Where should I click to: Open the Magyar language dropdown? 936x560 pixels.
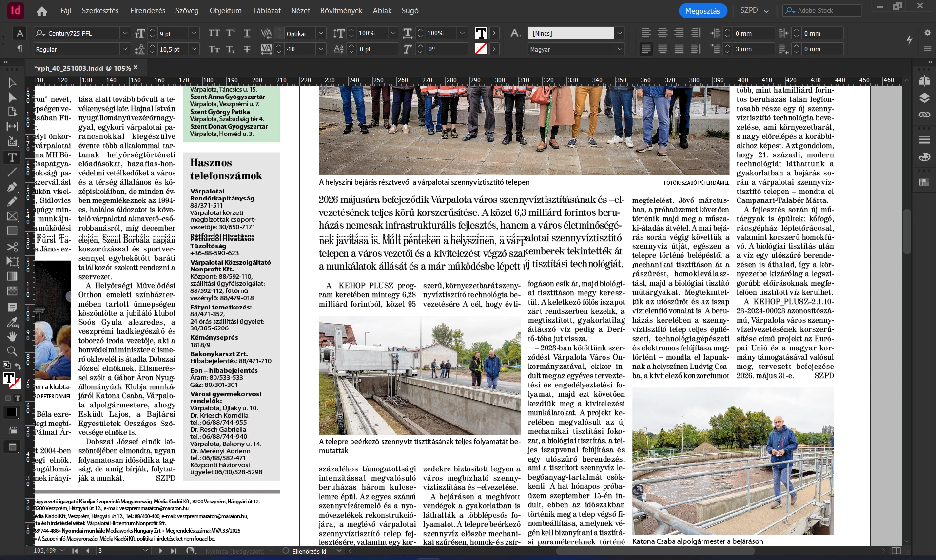click(x=619, y=49)
